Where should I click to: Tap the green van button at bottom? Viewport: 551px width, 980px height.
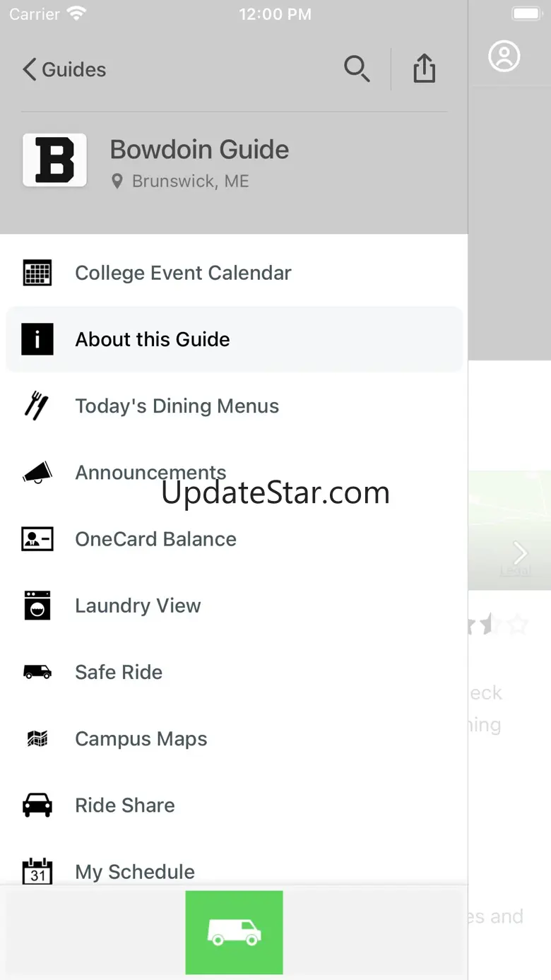[234, 932]
